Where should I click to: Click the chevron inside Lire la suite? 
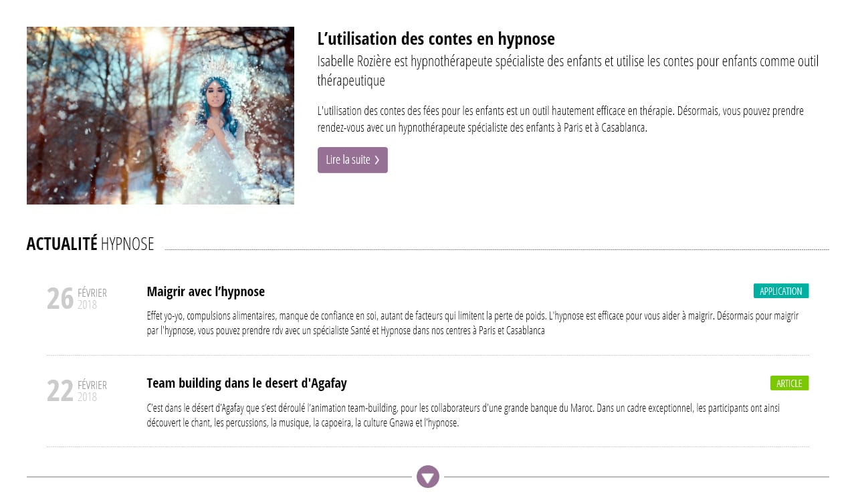[x=377, y=160]
